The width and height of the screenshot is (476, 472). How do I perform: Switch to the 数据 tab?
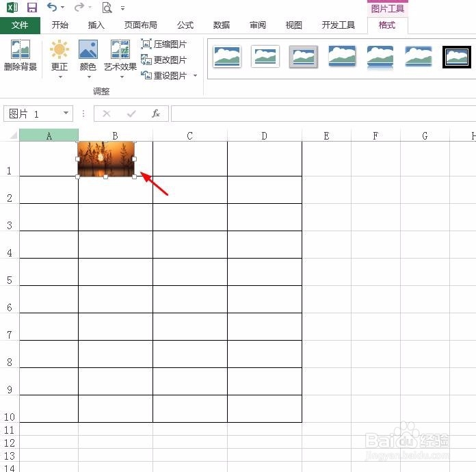[x=222, y=25]
